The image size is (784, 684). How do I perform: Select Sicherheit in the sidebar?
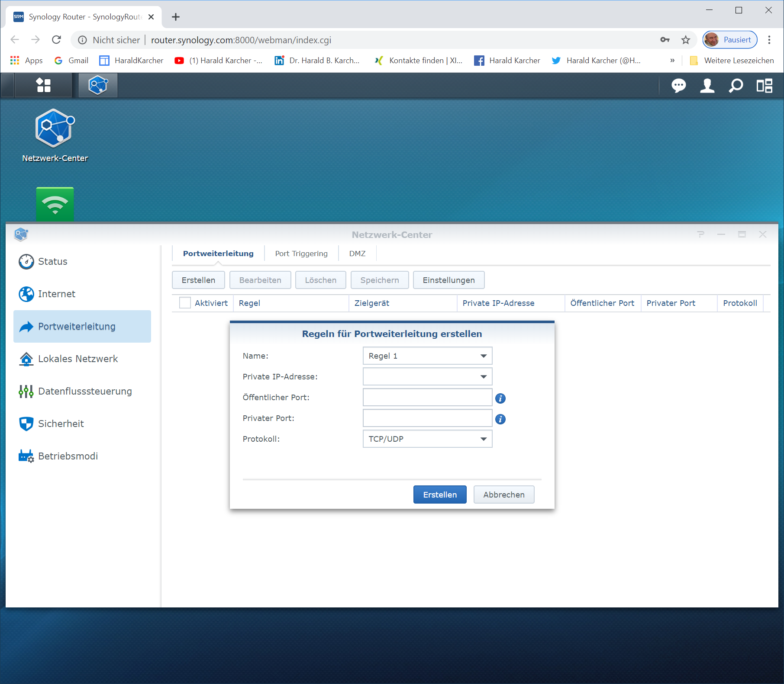(61, 424)
